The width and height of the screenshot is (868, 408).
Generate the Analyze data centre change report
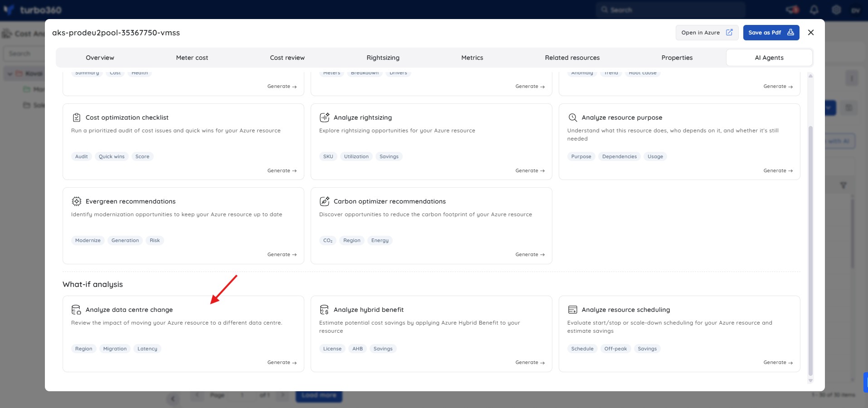tap(282, 362)
